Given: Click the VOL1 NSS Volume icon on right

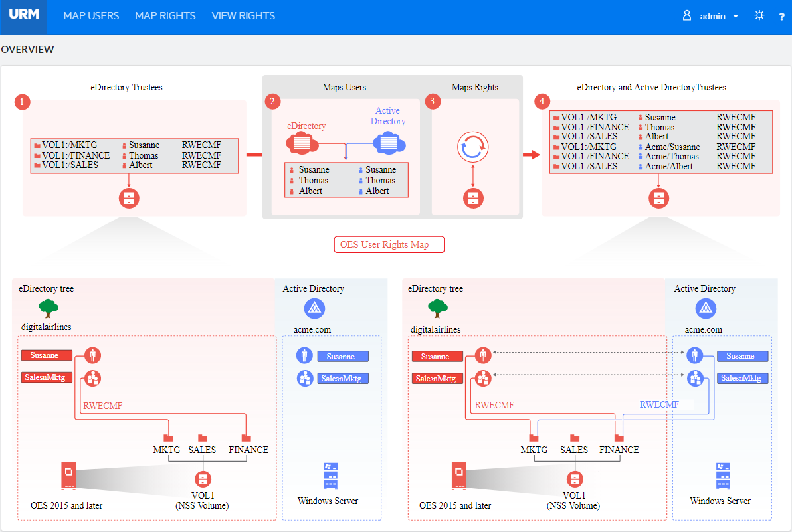Looking at the screenshot, I should point(575,480).
